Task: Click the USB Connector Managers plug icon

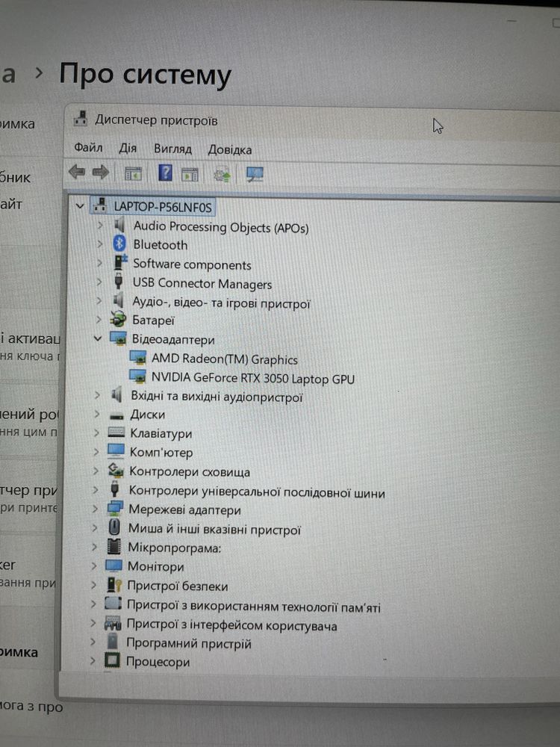Action: click(119, 281)
